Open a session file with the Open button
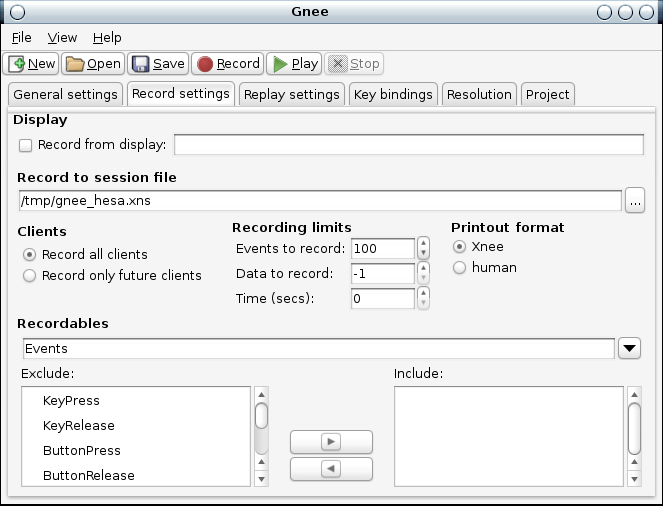The image size is (663, 506). pyautogui.click(x=93, y=64)
